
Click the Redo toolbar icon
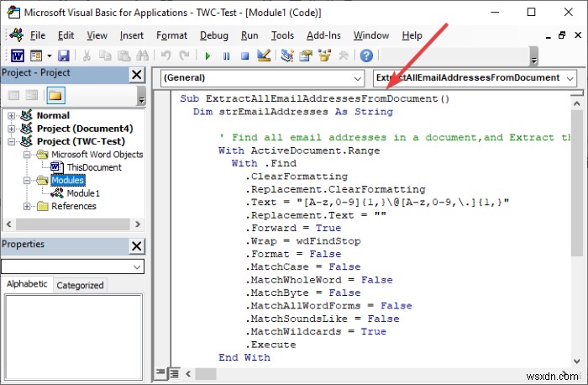tap(184, 56)
